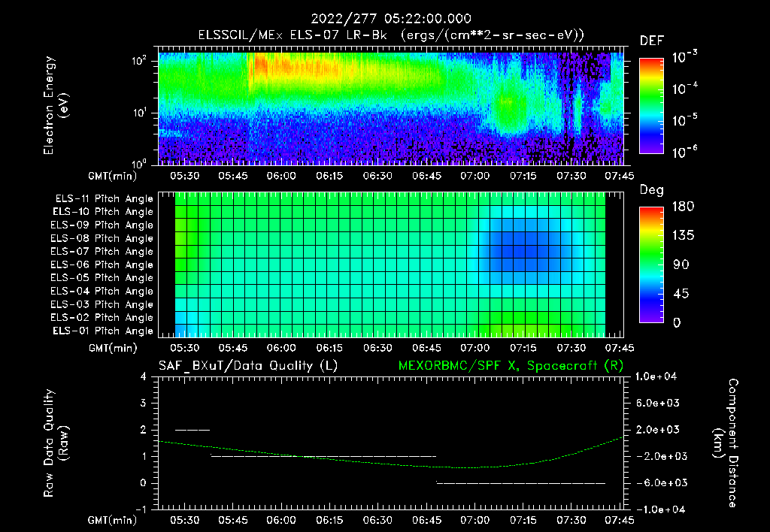Click the ELS-07 Pitch Angle row label
Screen dimensions: 770x532
pos(102,251)
